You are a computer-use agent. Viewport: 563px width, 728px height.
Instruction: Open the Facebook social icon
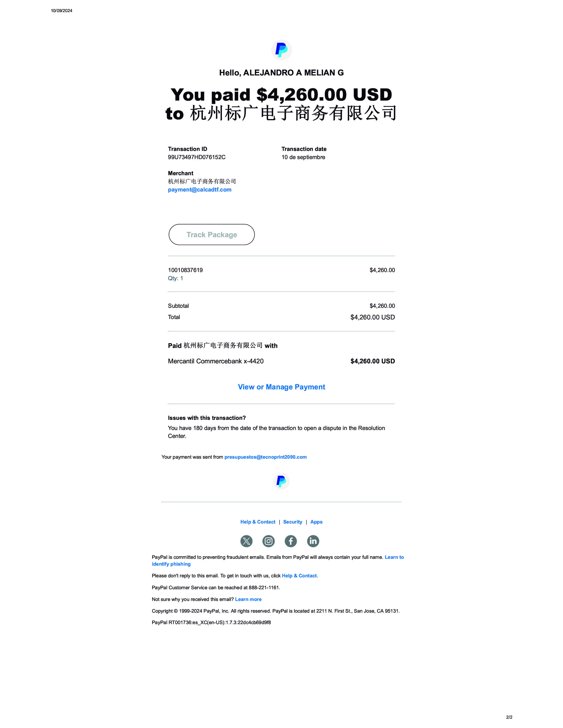coord(291,541)
